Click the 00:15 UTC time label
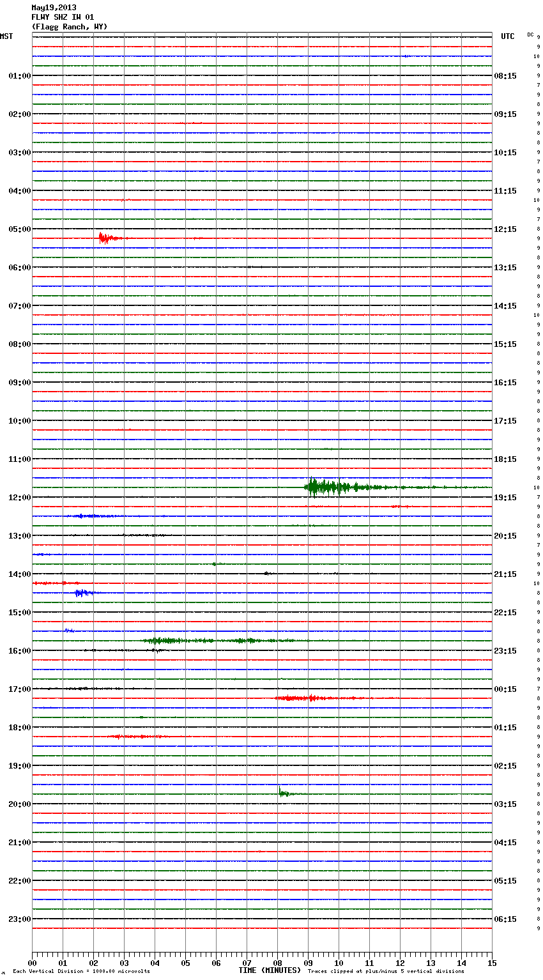The image size is (543, 980). pos(505,689)
